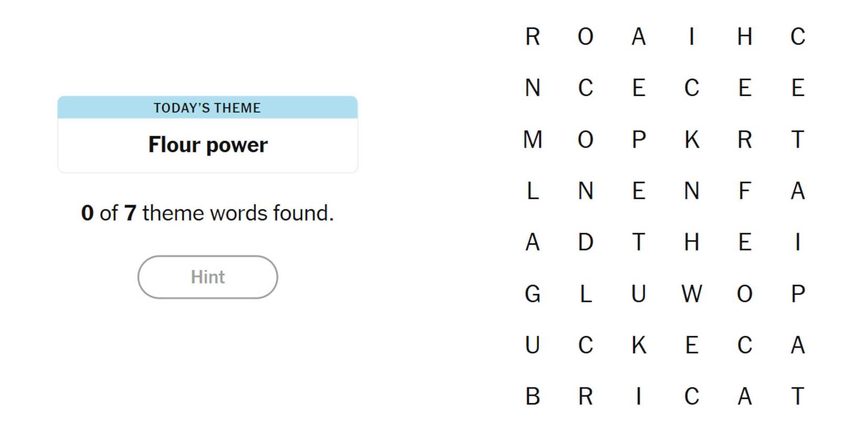The width and height of the screenshot is (868, 434).
Task: Pick the letter G in the grid
Action: pyautogui.click(x=532, y=294)
